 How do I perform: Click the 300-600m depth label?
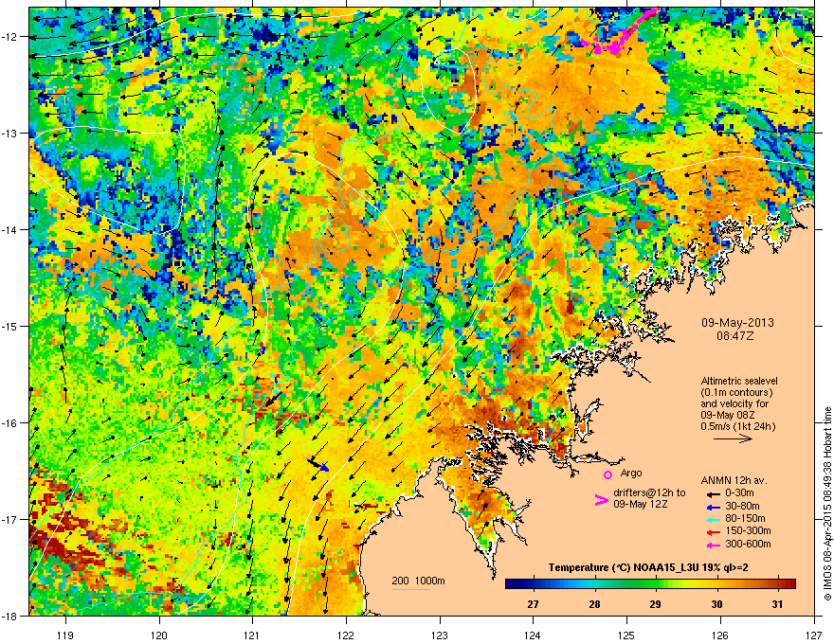click(x=748, y=545)
